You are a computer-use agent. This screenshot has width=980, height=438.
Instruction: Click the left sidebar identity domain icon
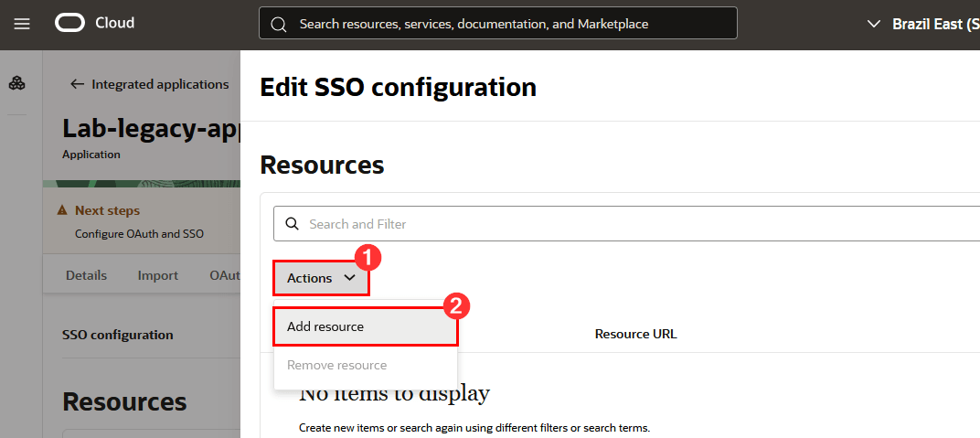tap(16, 83)
